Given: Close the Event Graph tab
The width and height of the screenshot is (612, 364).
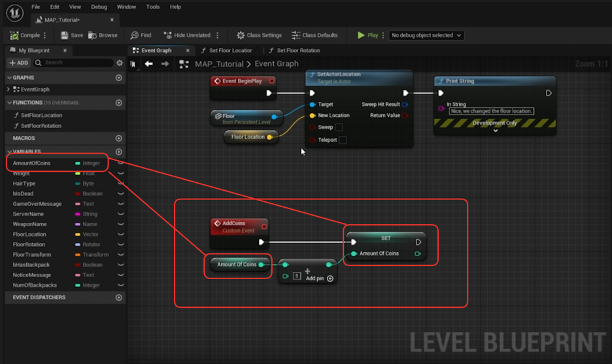Looking at the screenshot, I should [188, 50].
